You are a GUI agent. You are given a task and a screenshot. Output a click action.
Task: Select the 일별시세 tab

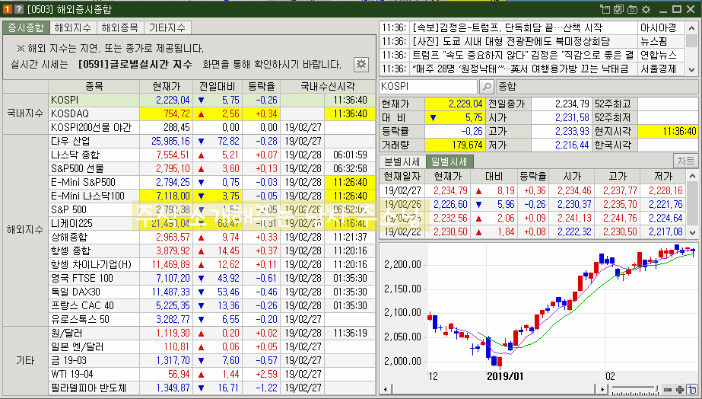point(449,162)
